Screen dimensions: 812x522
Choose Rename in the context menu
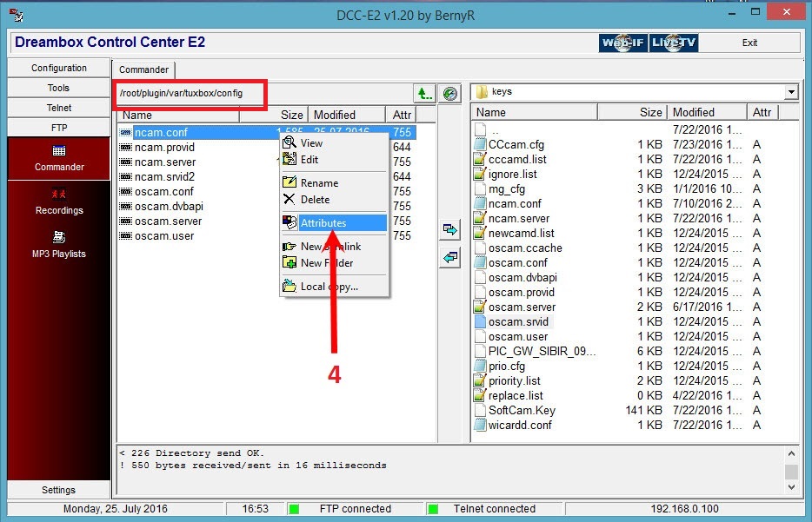coord(319,183)
